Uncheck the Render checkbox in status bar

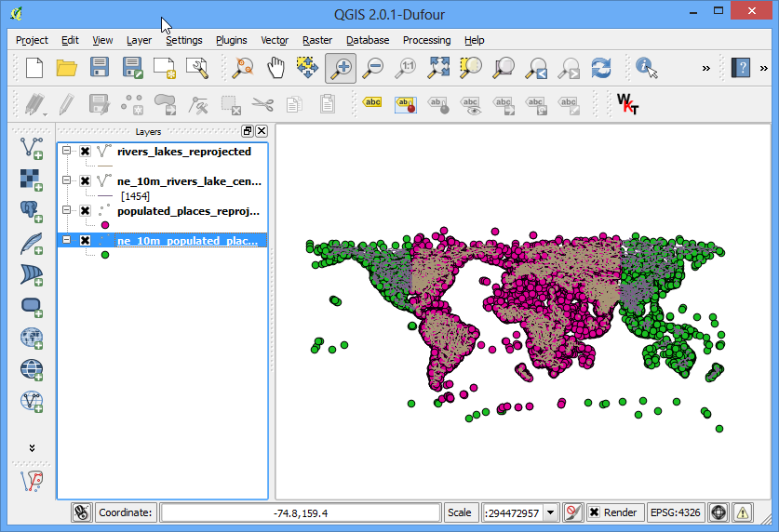tap(594, 512)
